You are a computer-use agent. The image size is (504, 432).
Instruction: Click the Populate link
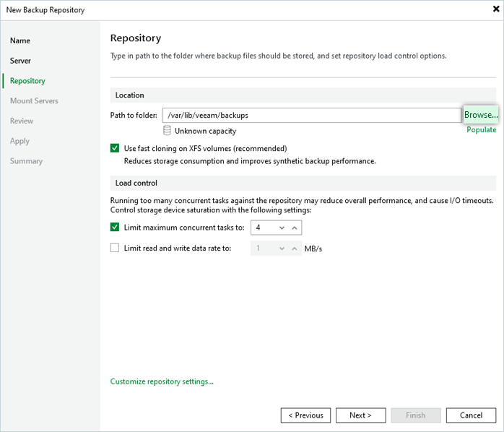pyautogui.click(x=481, y=130)
